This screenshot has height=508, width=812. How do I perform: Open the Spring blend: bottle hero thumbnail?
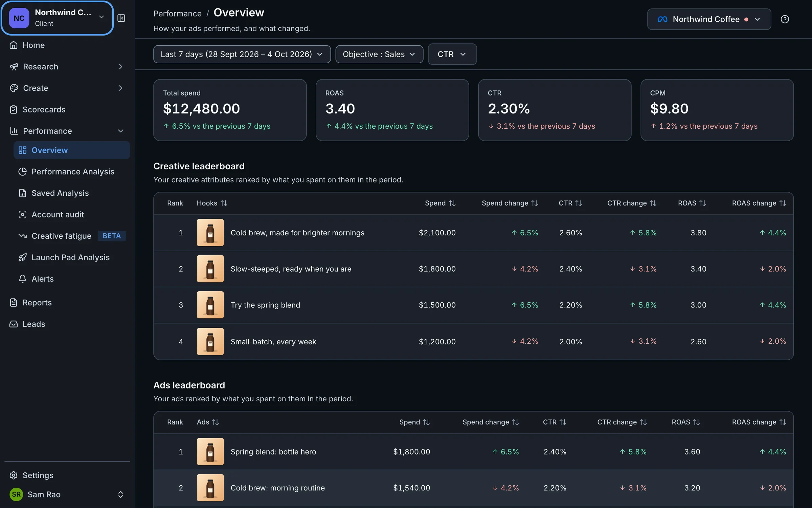210,451
